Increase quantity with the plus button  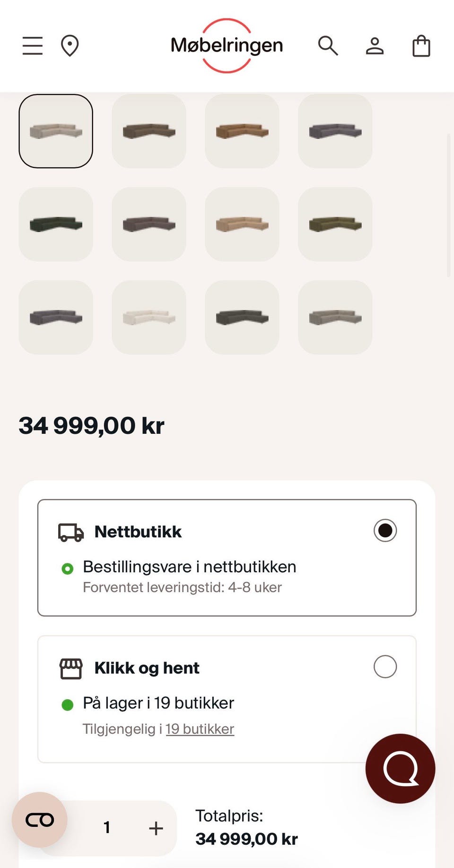click(156, 828)
